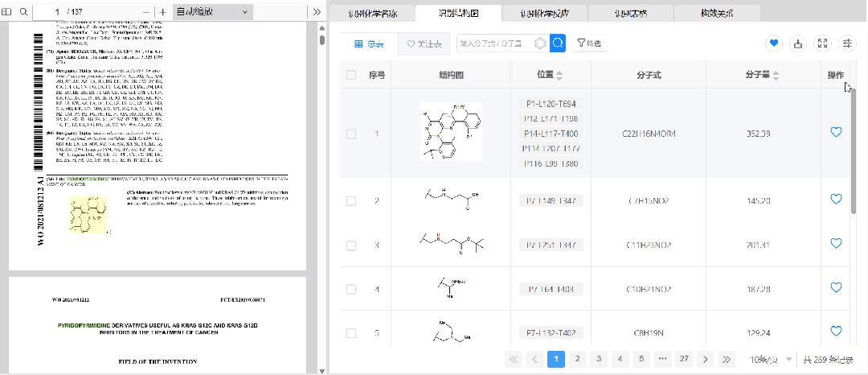The width and height of the screenshot is (868, 375).
Task: Click the pagination ellipsis button
Action: click(x=662, y=360)
